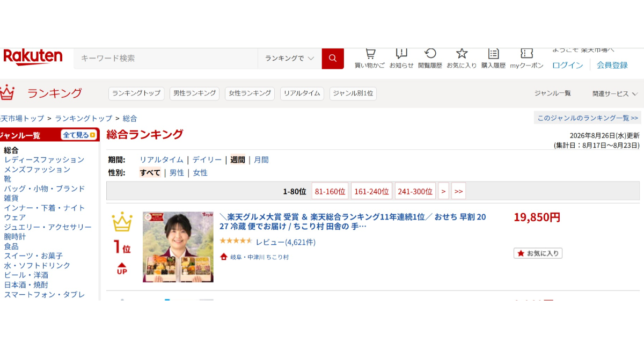Select the リアルタイム tab button
This screenshot has width=644, height=349.
click(302, 93)
